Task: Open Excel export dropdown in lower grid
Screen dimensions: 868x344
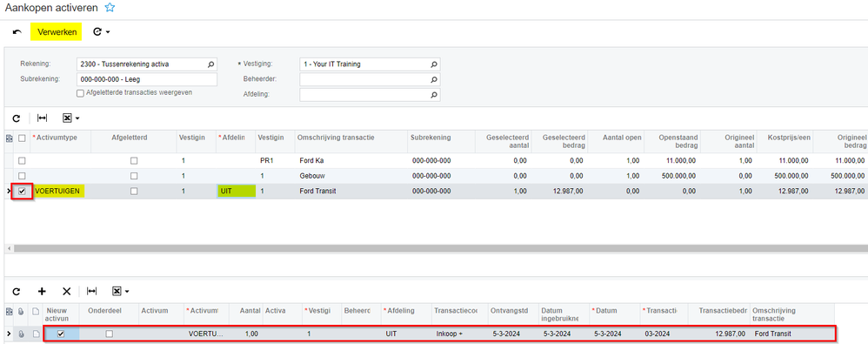Action: tap(127, 292)
